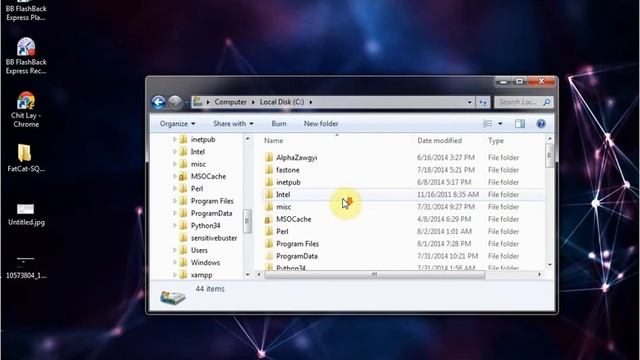Select the 10573804_1 desktop file
Screen dimensions: 640x360
pos(26,267)
